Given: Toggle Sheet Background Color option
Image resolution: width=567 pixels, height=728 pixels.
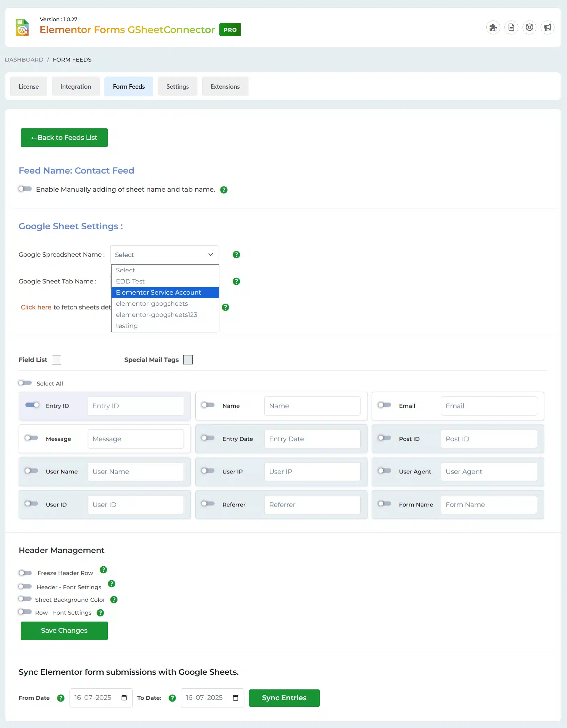Looking at the screenshot, I should tap(25, 599).
